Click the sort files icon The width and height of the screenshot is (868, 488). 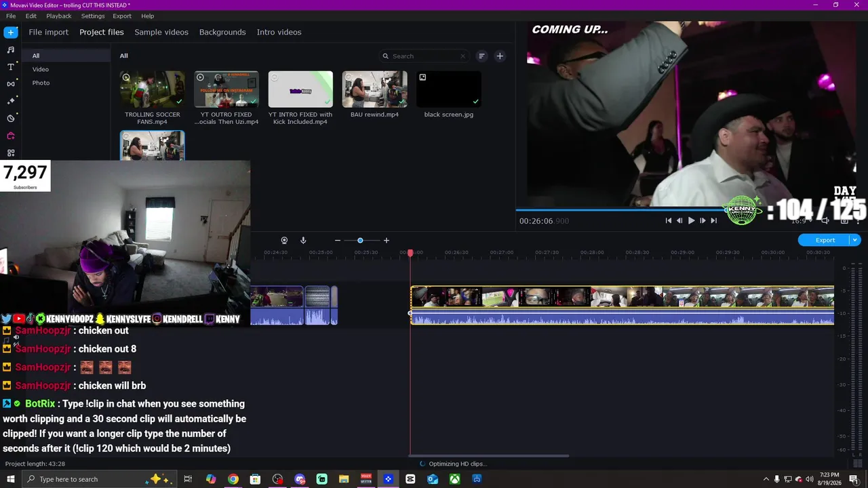[481, 56]
